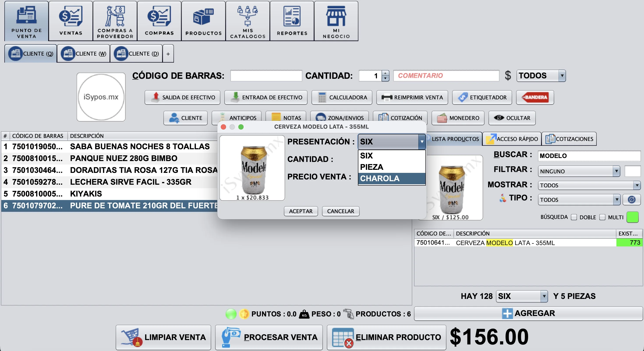This screenshot has height=351, width=644.
Task: Click the iSypos.mx logo image
Action: pos(101,97)
